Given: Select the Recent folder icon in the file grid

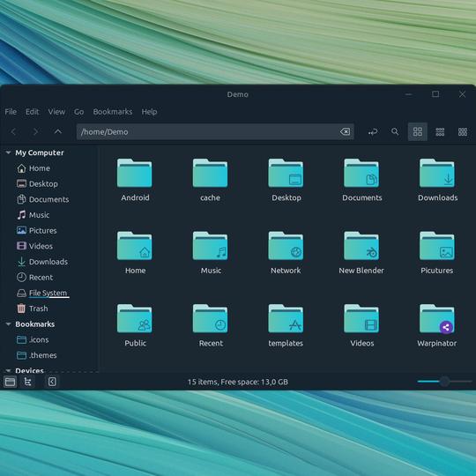Looking at the screenshot, I should click(x=210, y=319).
